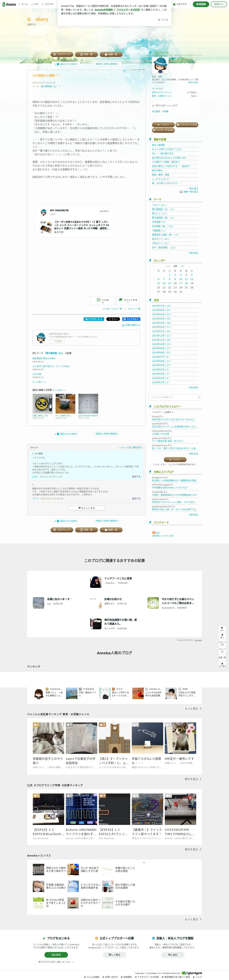Click the 全体ブログランキング link
229x980 pixels.
[x=162, y=92]
